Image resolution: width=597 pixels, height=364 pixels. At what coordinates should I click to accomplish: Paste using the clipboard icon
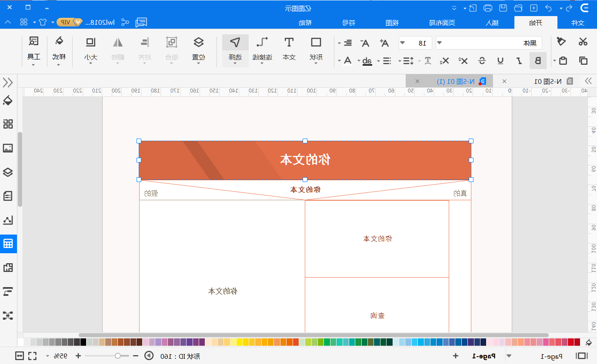pos(563,60)
